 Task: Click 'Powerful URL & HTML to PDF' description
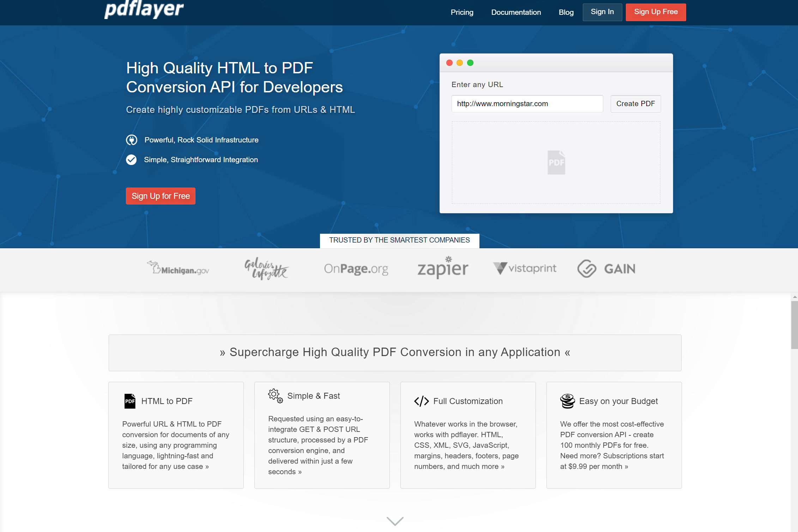tap(176, 445)
